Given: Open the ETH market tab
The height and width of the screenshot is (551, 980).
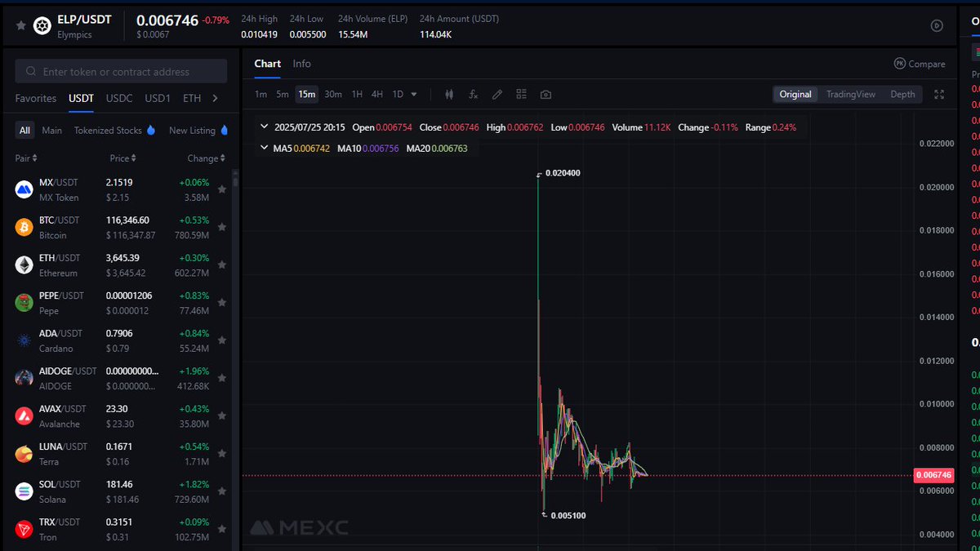Looking at the screenshot, I should tap(192, 98).
